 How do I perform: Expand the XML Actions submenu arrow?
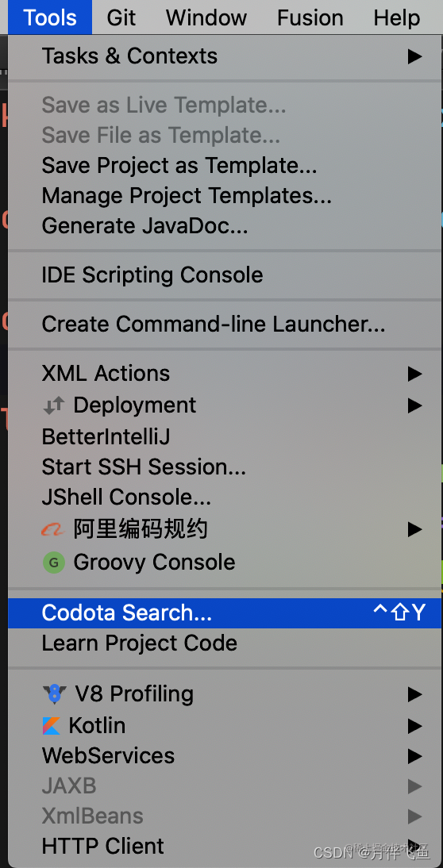click(414, 374)
